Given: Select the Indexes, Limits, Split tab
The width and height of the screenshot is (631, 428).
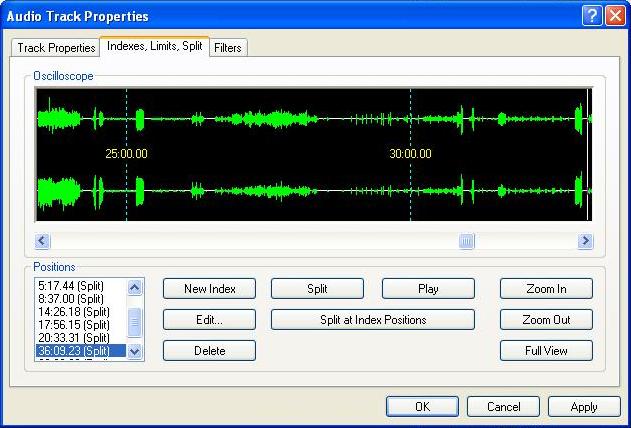Looking at the screenshot, I should click(x=154, y=47).
